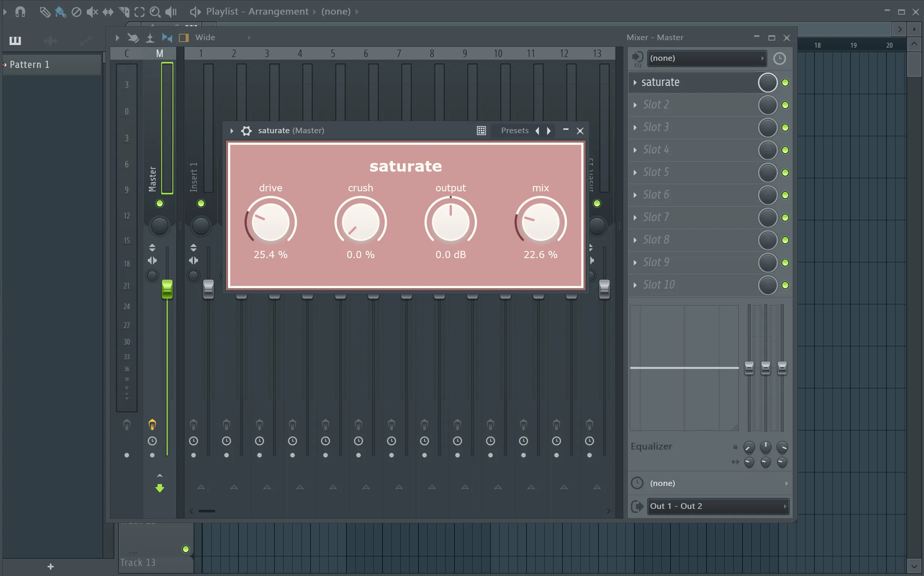Mute the Master track with green LED
The width and height of the screenshot is (924, 576).
click(x=159, y=203)
